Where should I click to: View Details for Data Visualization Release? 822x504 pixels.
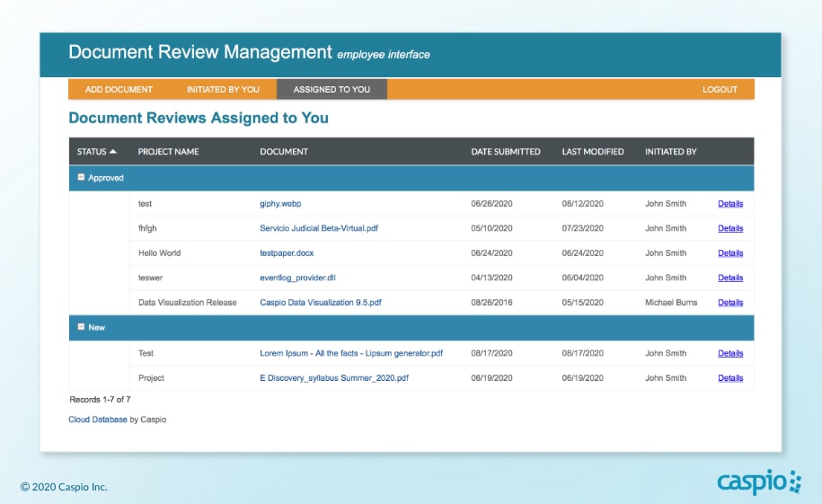coord(730,303)
